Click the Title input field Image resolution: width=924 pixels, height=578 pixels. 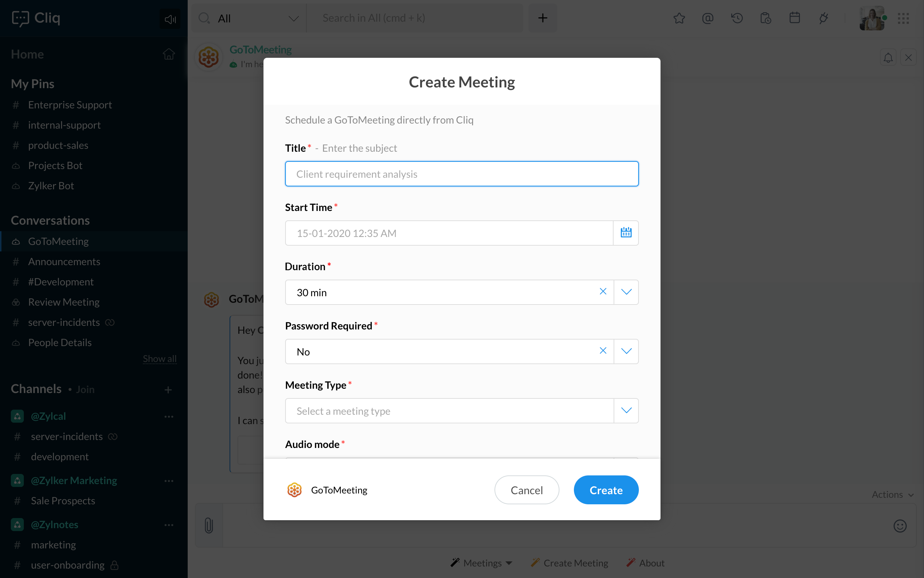[x=462, y=174]
